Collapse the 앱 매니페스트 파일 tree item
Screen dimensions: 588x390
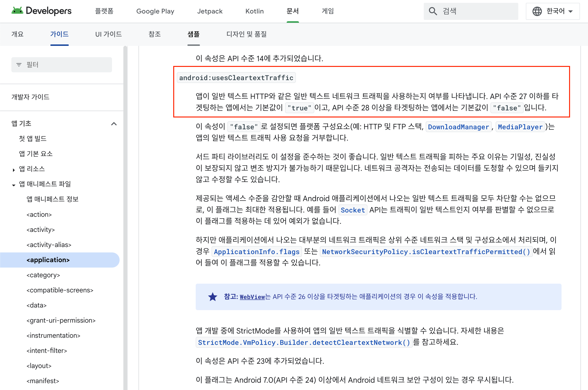(x=14, y=185)
